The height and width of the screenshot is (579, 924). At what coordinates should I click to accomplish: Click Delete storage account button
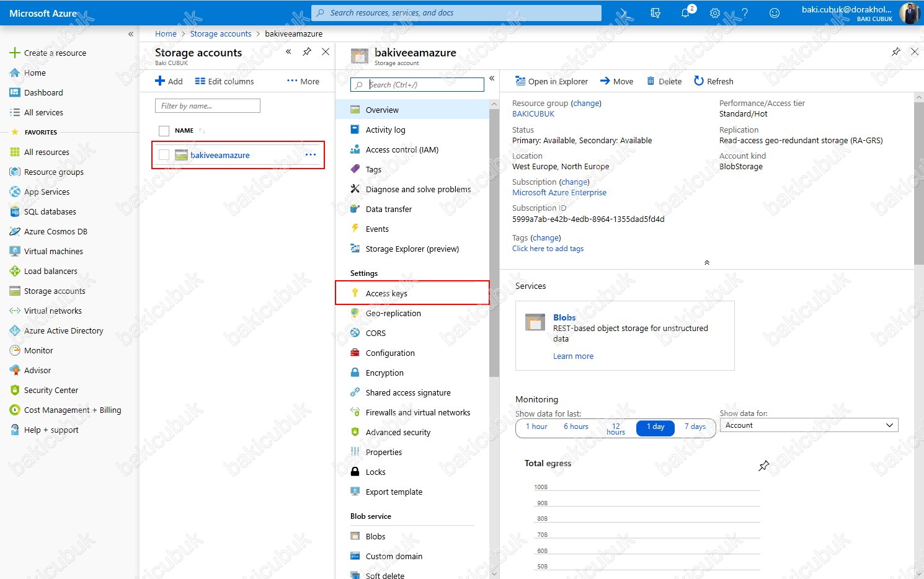[x=664, y=81]
